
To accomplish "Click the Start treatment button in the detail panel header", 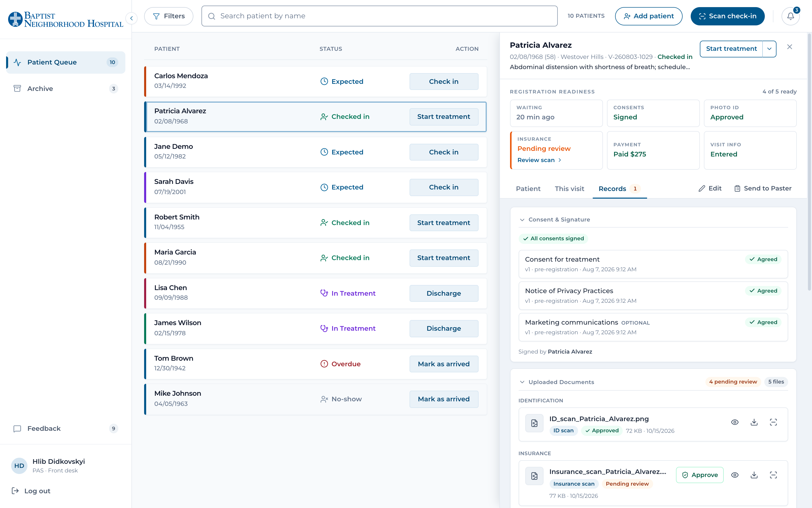I will 731,49.
